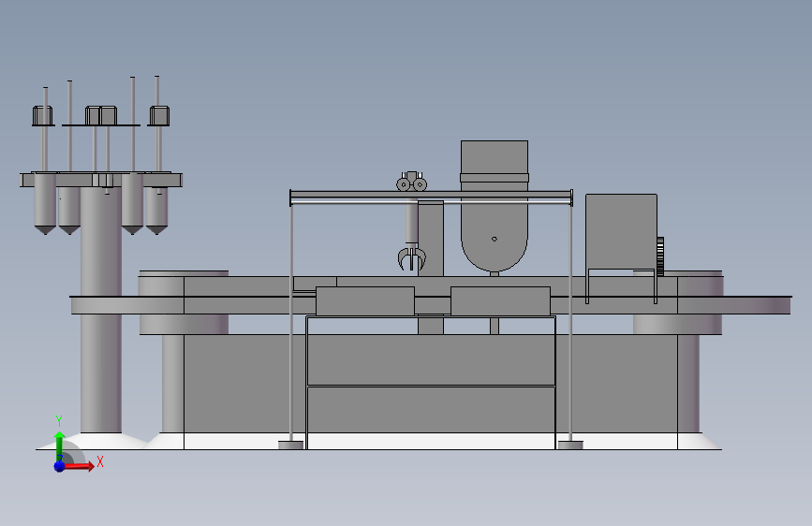Click the red X axis arrow of the triad
The image size is (812, 526).
click(x=81, y=466)
